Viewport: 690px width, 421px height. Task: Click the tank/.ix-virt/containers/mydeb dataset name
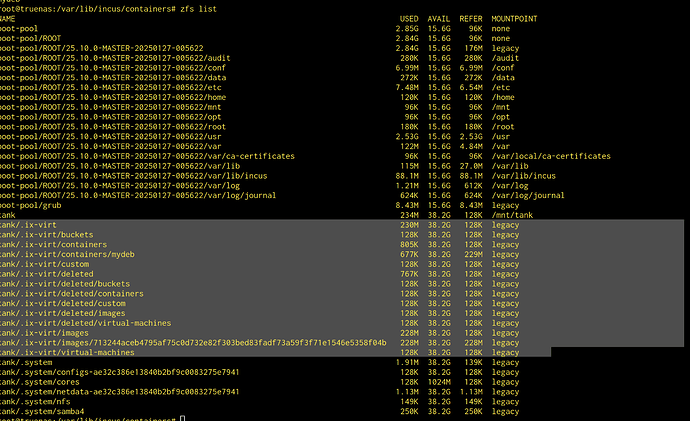click(67, 254)
